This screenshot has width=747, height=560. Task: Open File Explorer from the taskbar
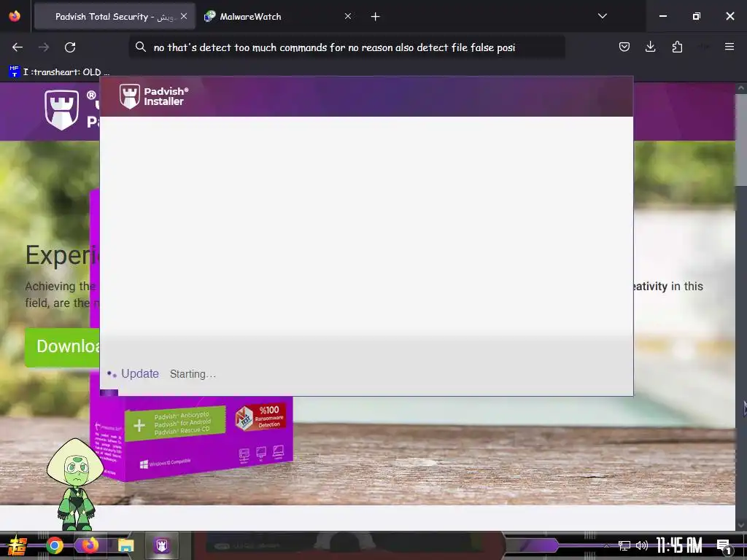point(125,545)
